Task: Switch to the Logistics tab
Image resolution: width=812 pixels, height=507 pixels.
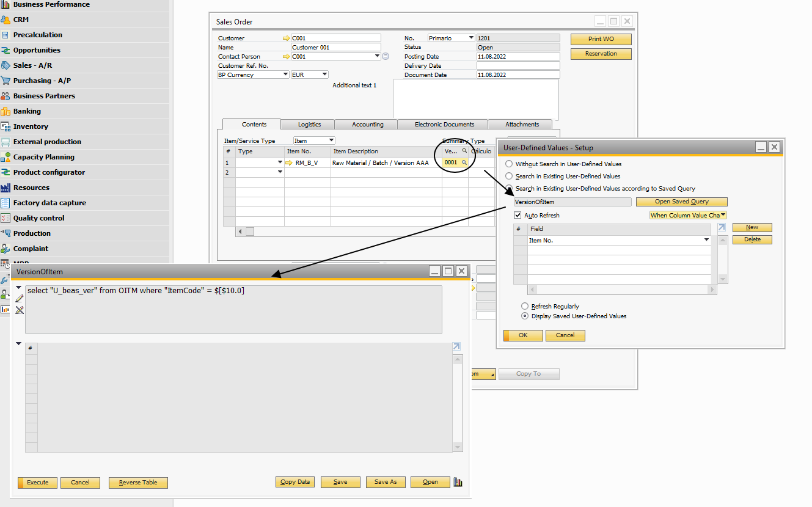Action: coord(308,124)
